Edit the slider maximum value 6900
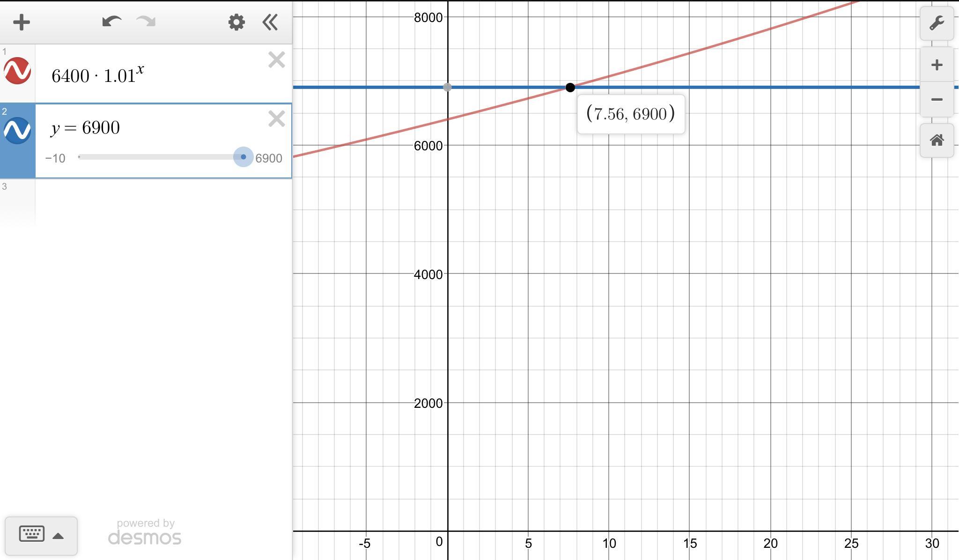Viewport: 959px width, 560px height. 268,158
